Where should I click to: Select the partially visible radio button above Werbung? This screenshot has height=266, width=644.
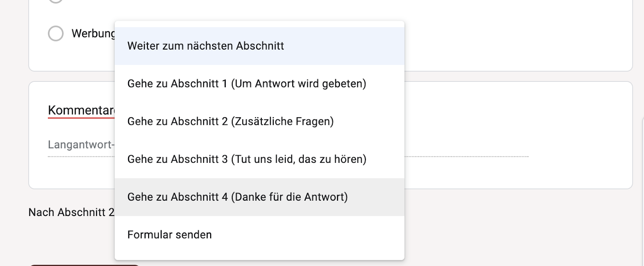point(56,1)
